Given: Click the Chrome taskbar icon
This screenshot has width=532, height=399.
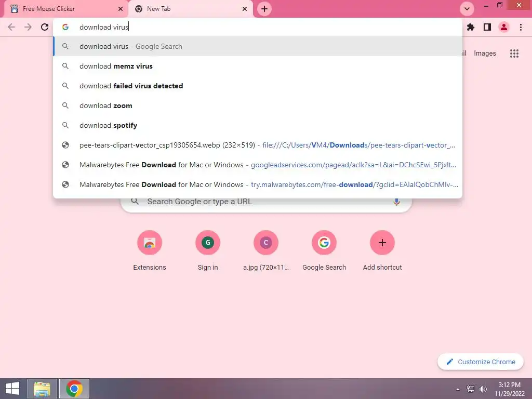Looking at the screenshot, I should tap(74, 389).
